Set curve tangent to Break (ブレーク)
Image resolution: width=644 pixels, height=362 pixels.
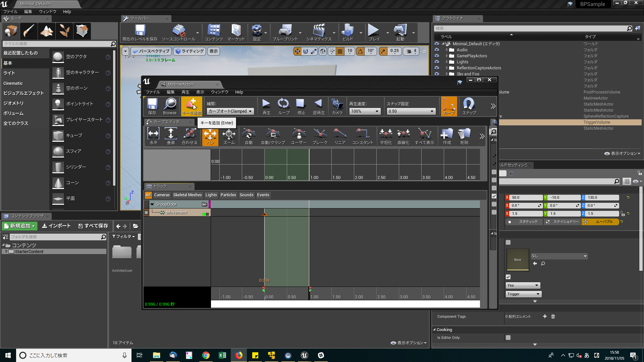coord(320,136)
